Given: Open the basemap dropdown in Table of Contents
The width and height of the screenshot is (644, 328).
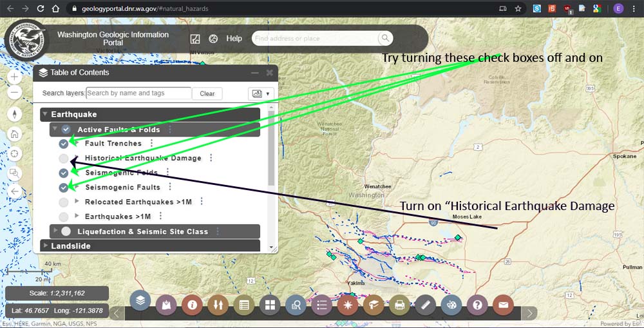Looking at the screenshot, I should (261, 93).
